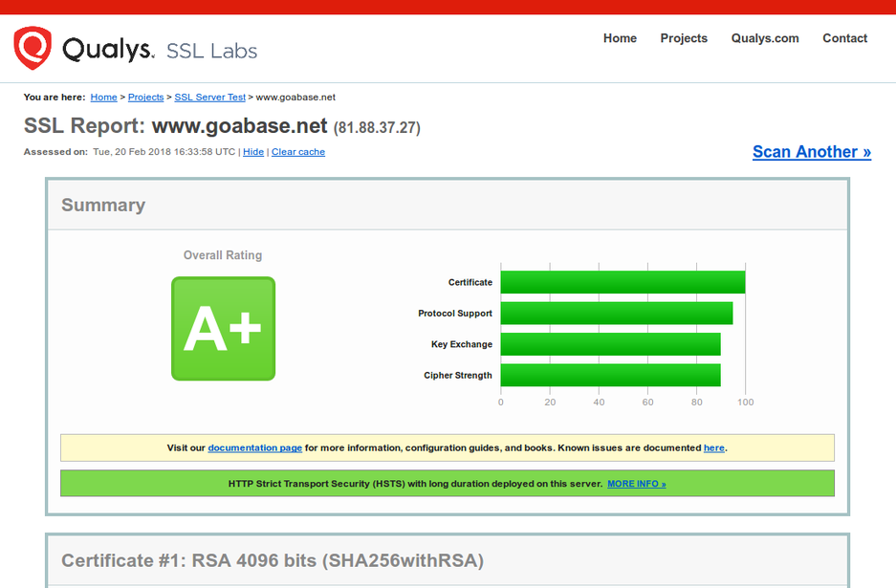Click the IP address '(81.88.37.27)' text
The width and height of the screenshot is (896, 588).
click(x=377, y=127)
